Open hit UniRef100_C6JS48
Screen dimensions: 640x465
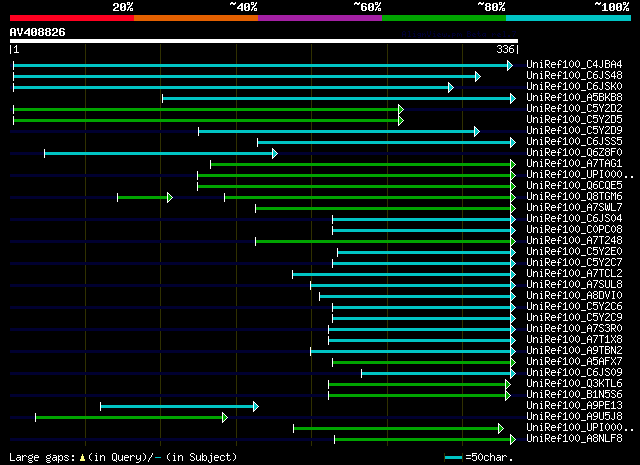pyautogui.click(x=574, y=75)
